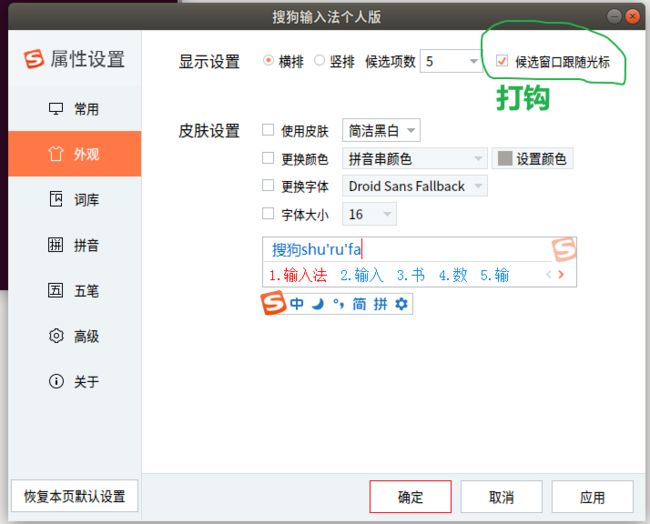Select candidate 2.输入 in preview
The image size is (650, 524).
pos(361,274)
